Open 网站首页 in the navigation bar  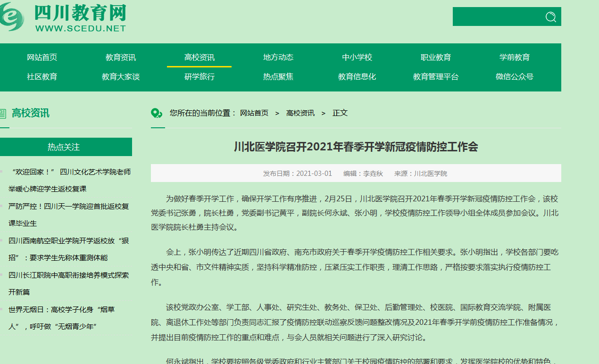click(42, 58)
